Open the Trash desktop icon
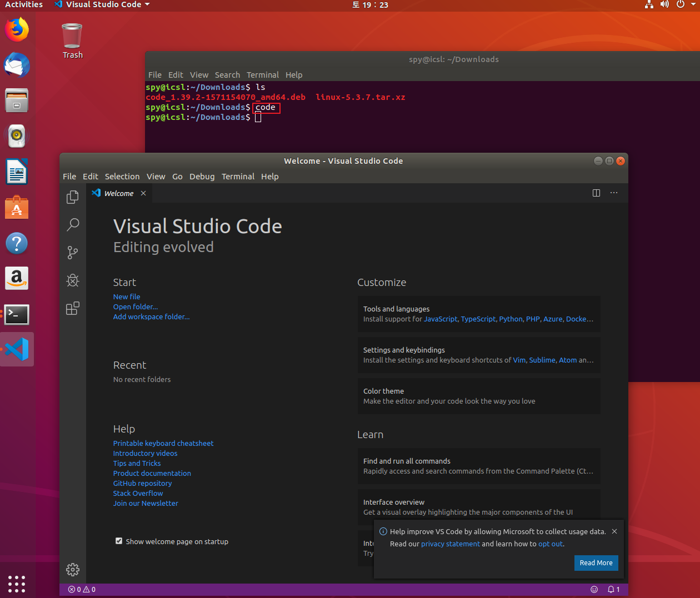The width and height of the screenshot is (700, 598). 72,41
